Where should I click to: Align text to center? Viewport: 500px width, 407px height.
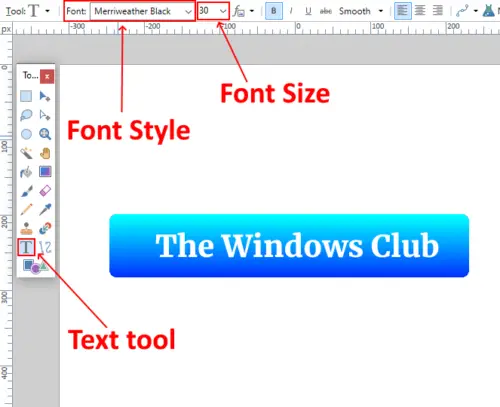tap(420, 11)
